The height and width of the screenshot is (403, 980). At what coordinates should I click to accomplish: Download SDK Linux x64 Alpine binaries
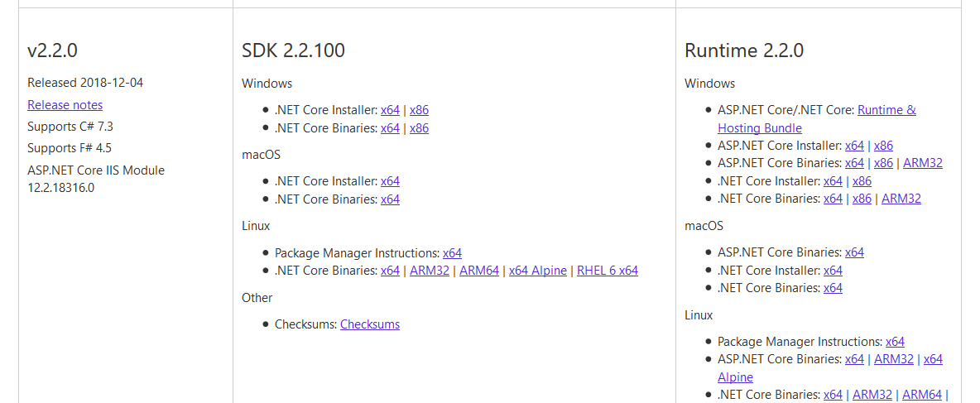538,271
